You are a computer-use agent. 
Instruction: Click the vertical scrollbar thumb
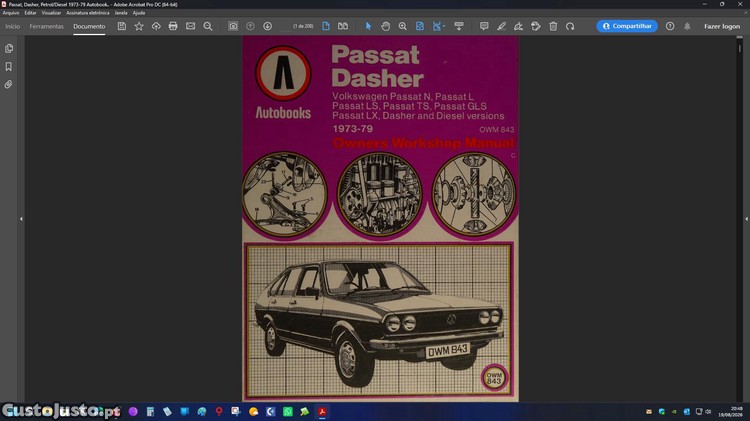(739, 48)
